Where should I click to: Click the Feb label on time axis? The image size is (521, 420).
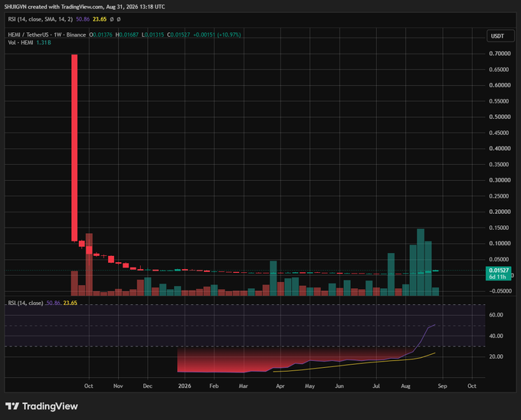click(214, 386)
